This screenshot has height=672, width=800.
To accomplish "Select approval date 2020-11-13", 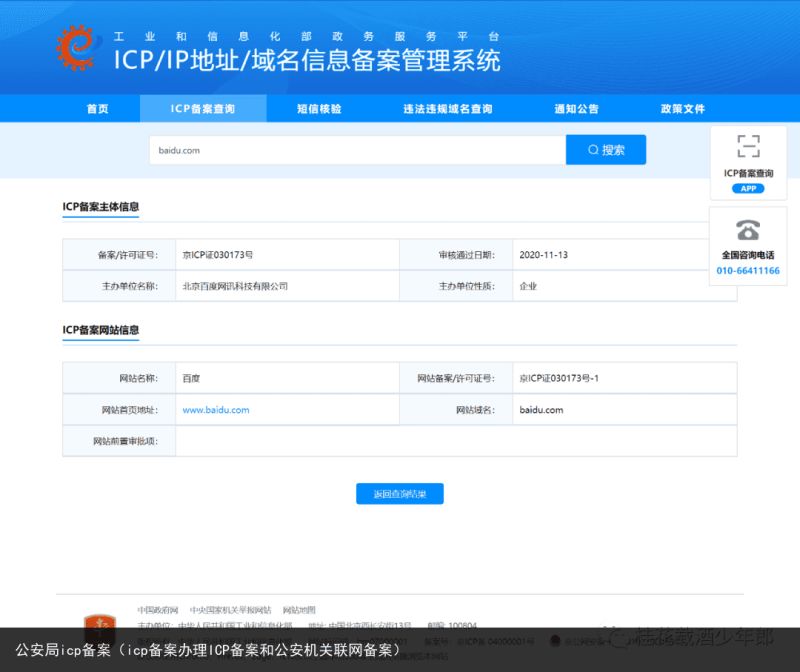I will [543, 255].
